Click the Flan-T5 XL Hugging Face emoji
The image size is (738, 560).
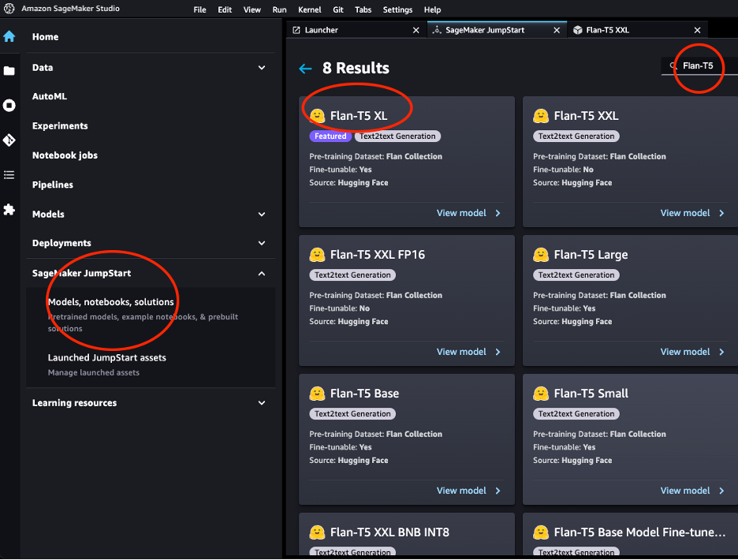click(x=317, y=116)
